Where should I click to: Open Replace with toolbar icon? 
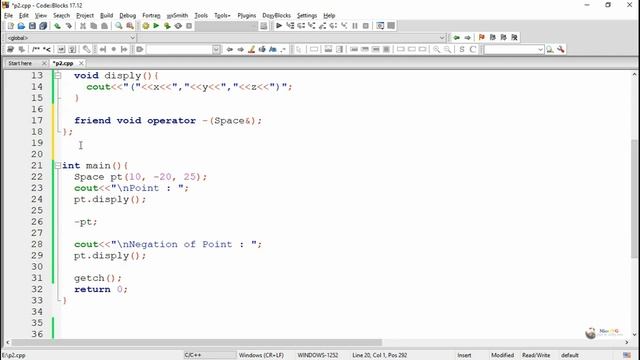(130, 26)
